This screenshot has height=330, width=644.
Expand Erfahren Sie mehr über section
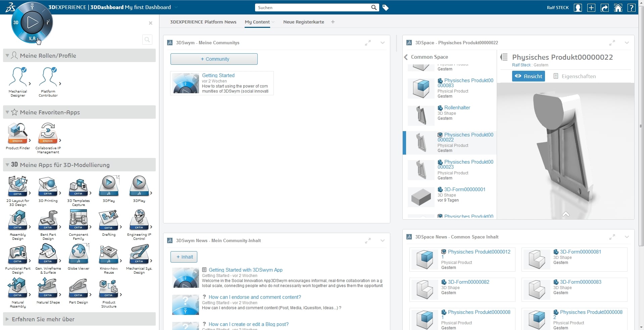pos(7,319)
